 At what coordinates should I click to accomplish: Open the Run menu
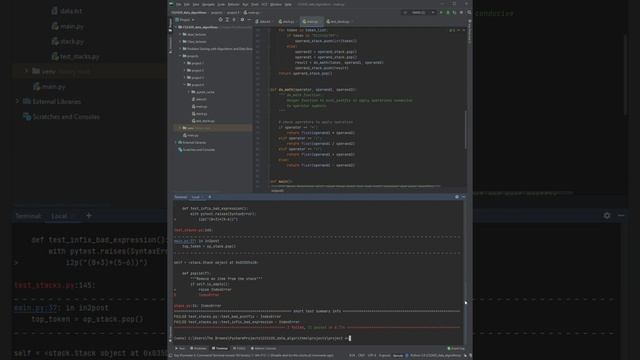click(245, 4)
